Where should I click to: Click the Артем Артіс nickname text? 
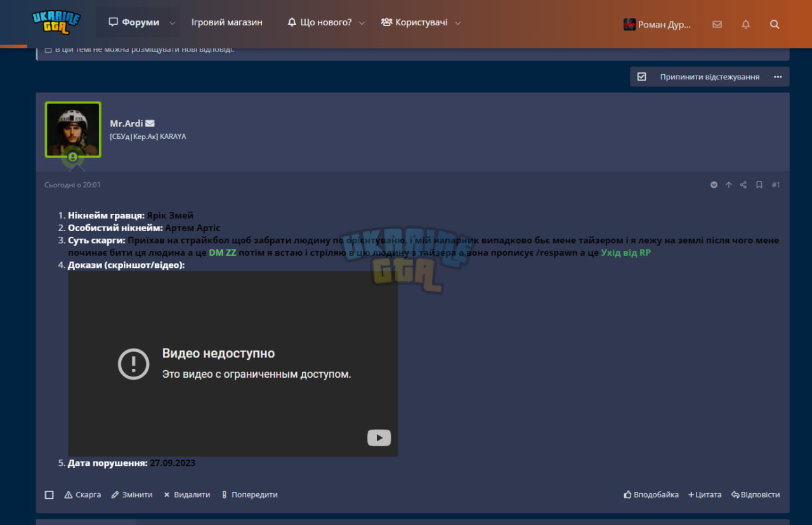(x=193, y=227)
